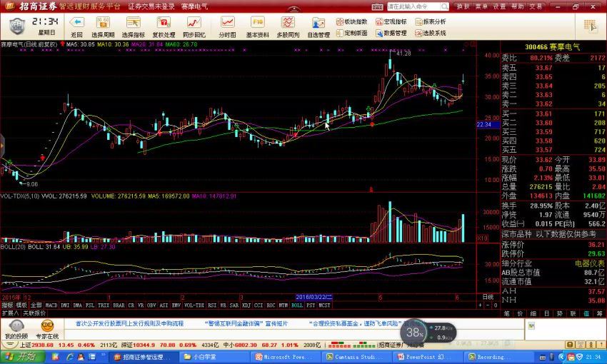Screen dimensions: 607x364
Task: Open the 设置 menu
Action: [x=499, y=6]
